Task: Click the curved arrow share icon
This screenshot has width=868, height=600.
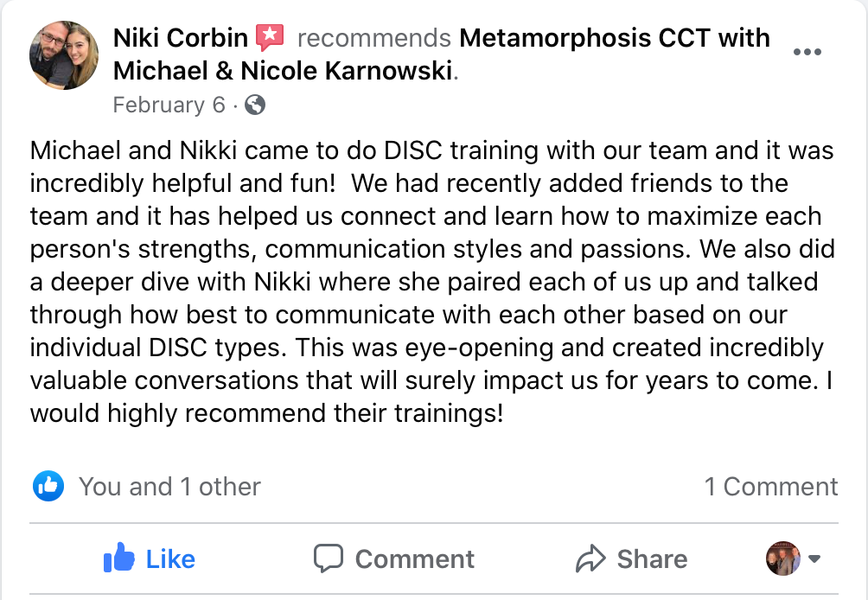Action: point(590,559)
